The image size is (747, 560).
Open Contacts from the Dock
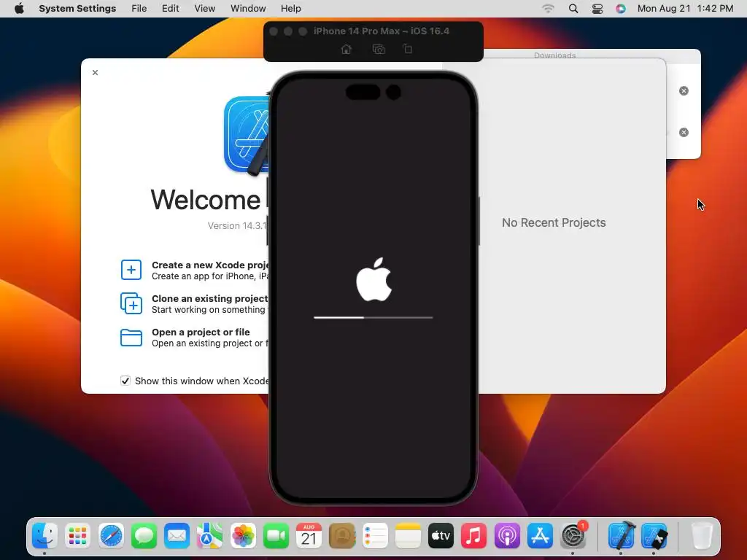click(342, 536)
